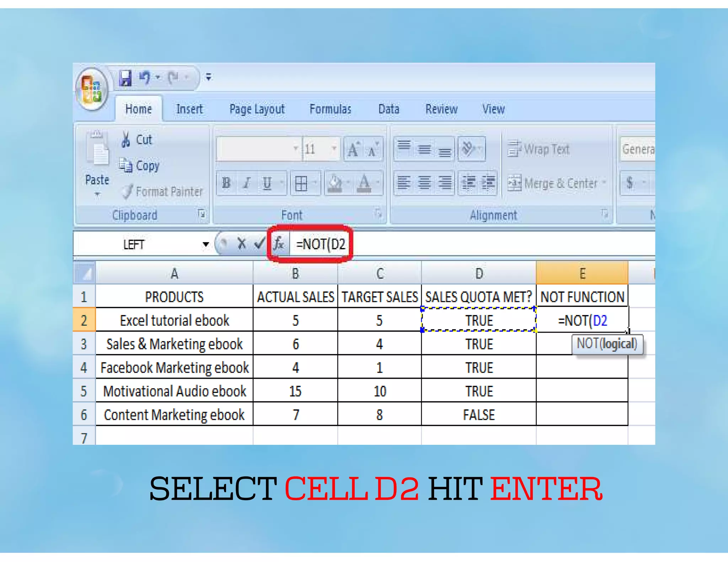Toggle Bold formatting
The height and width of the screenshot is (562, 728).
pos(226,183)
